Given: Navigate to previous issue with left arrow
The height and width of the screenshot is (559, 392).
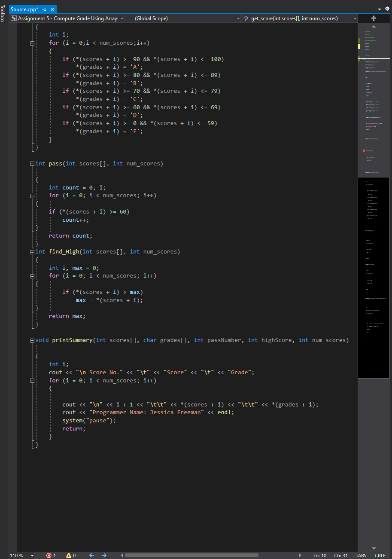Looking at the screenshot, I should [x=91, y=556].
